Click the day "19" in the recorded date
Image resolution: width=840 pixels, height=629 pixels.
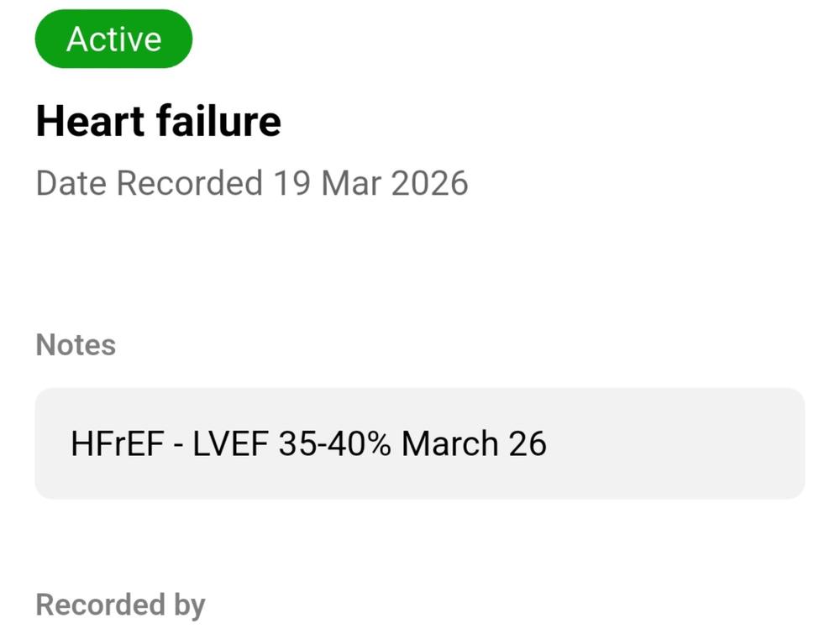[289, 183]
